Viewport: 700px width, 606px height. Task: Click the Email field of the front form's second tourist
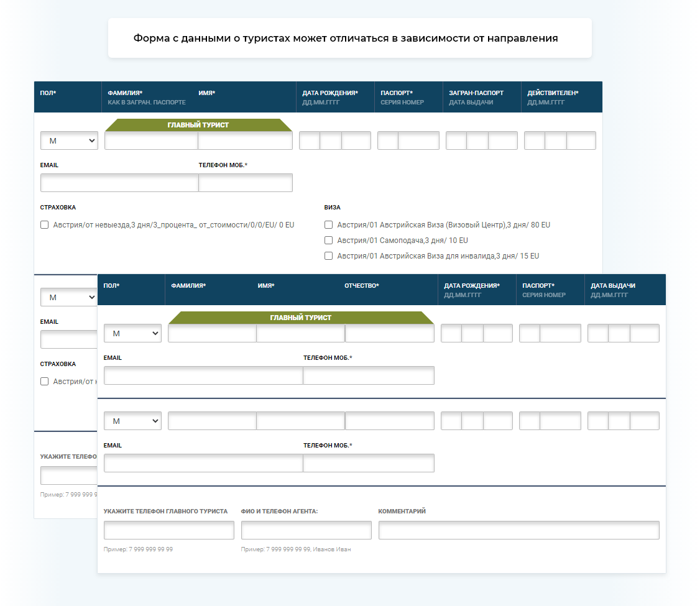point(203,463)
